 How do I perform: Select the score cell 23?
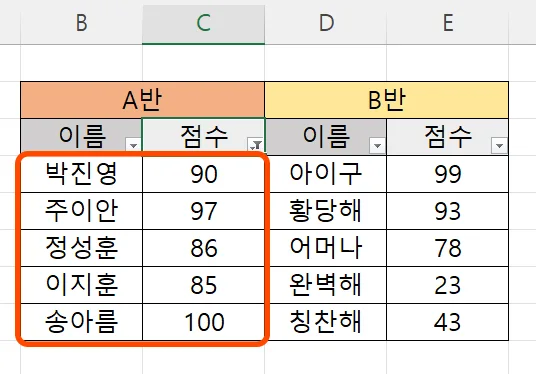(447, 285)
